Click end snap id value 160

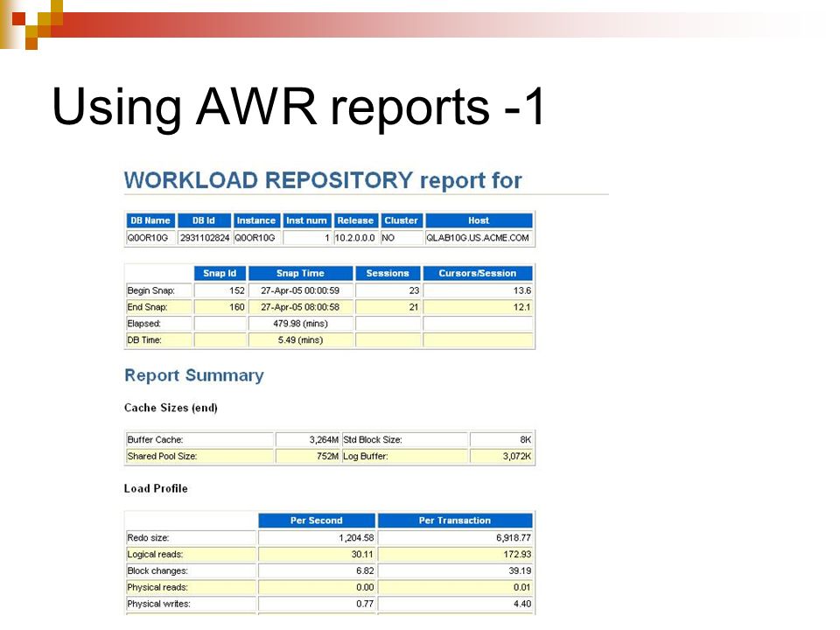pos(237,307)
